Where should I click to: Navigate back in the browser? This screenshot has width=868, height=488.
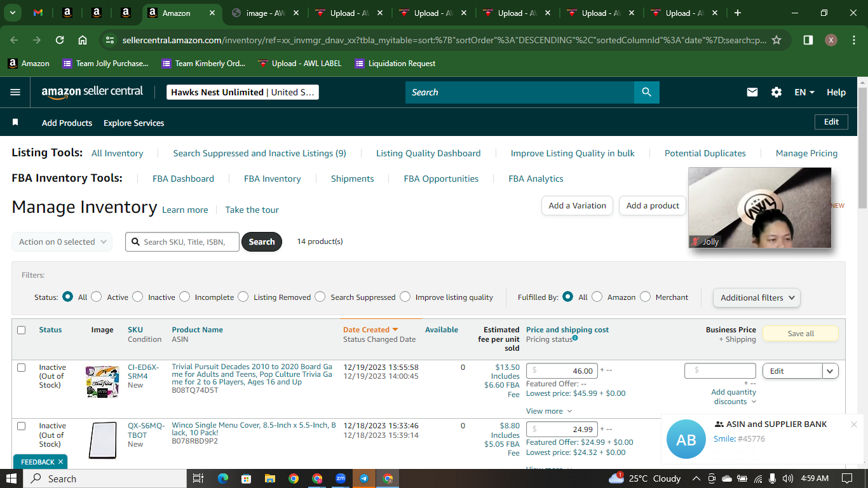pyautogui.click(x=14, y=40)
